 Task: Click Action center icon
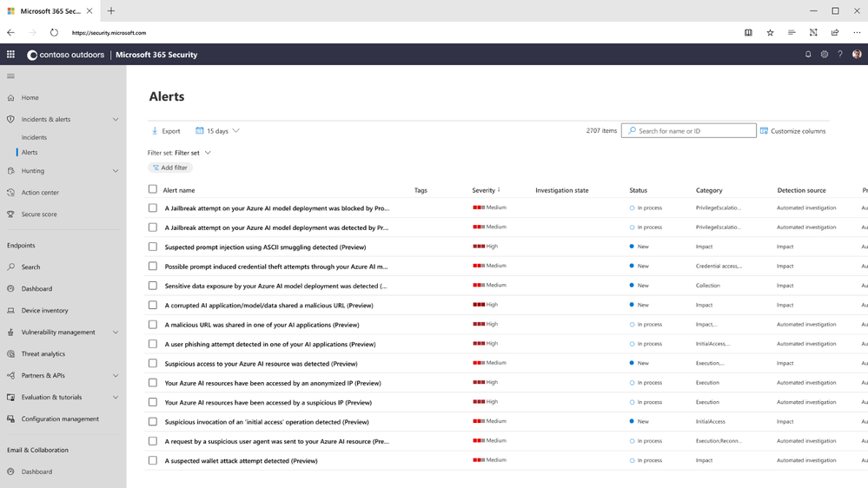(x=10, y=193)
